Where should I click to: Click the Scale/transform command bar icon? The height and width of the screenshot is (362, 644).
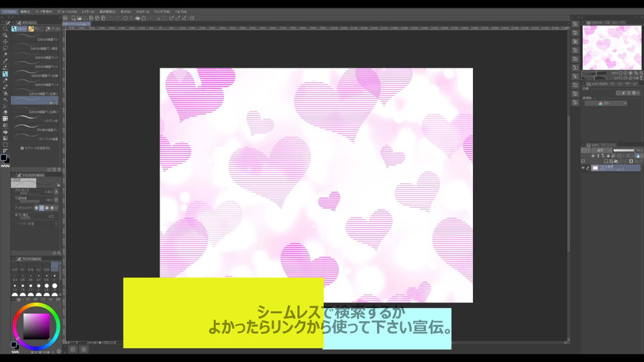tap(144, 18)
